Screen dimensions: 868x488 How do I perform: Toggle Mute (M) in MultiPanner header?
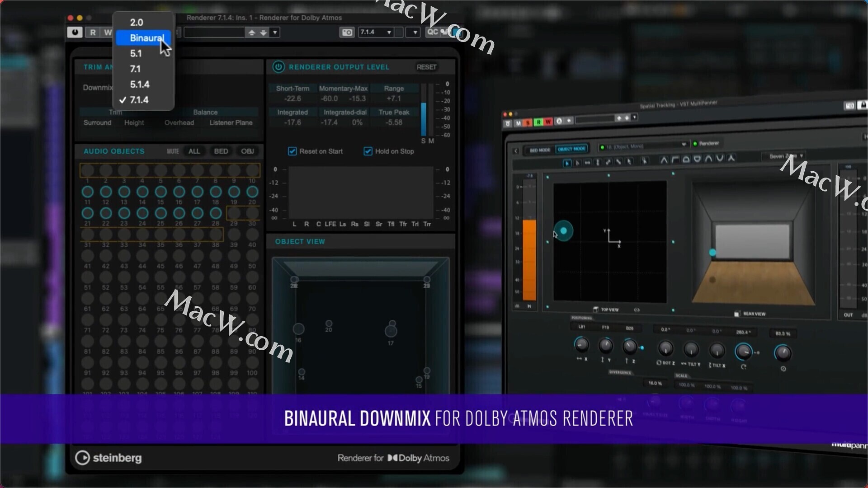518,123
